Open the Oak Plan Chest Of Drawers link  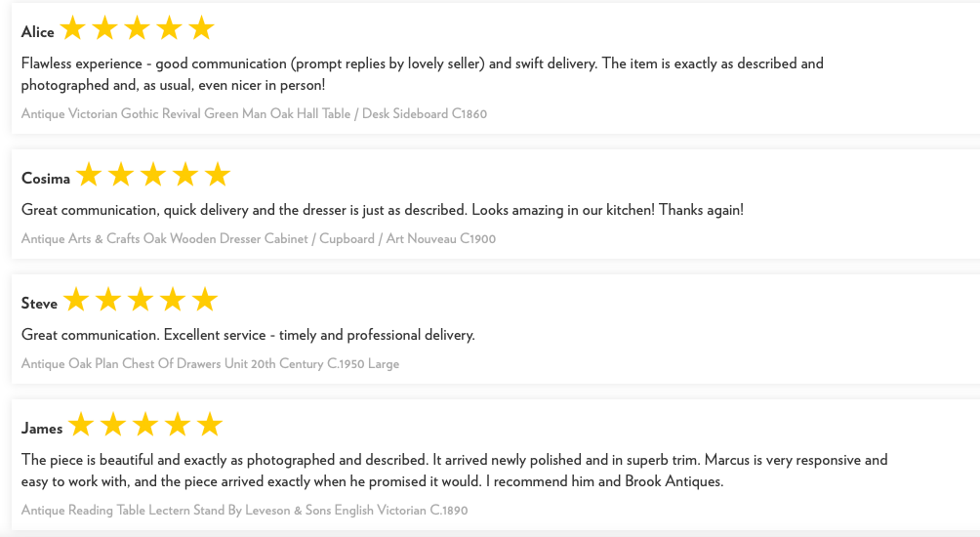click(210, 364)
